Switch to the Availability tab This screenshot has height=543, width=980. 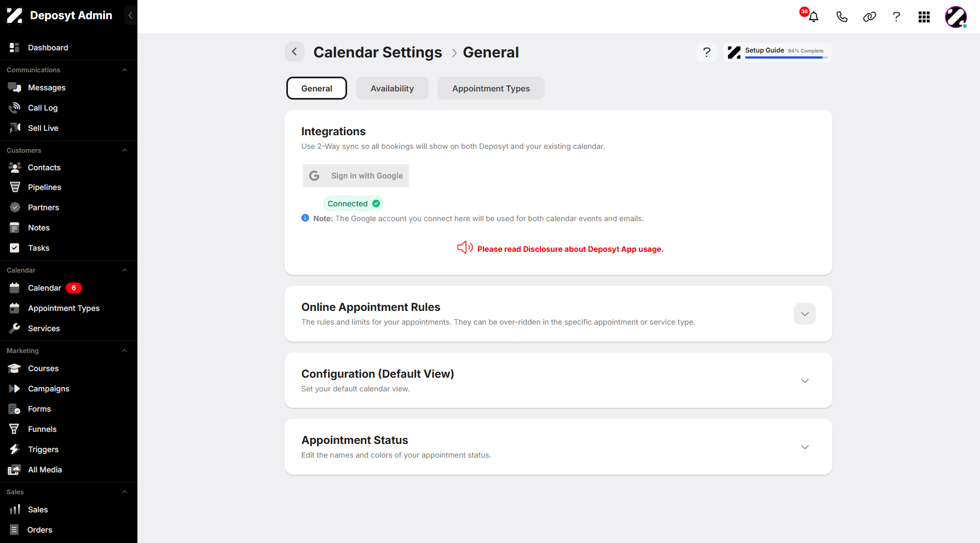[x=392, y=88]
